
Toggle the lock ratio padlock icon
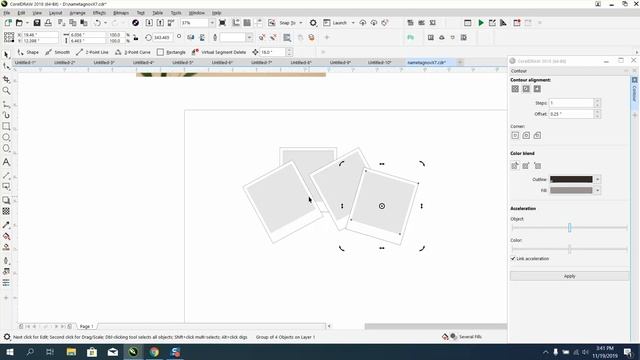point(136,38)
